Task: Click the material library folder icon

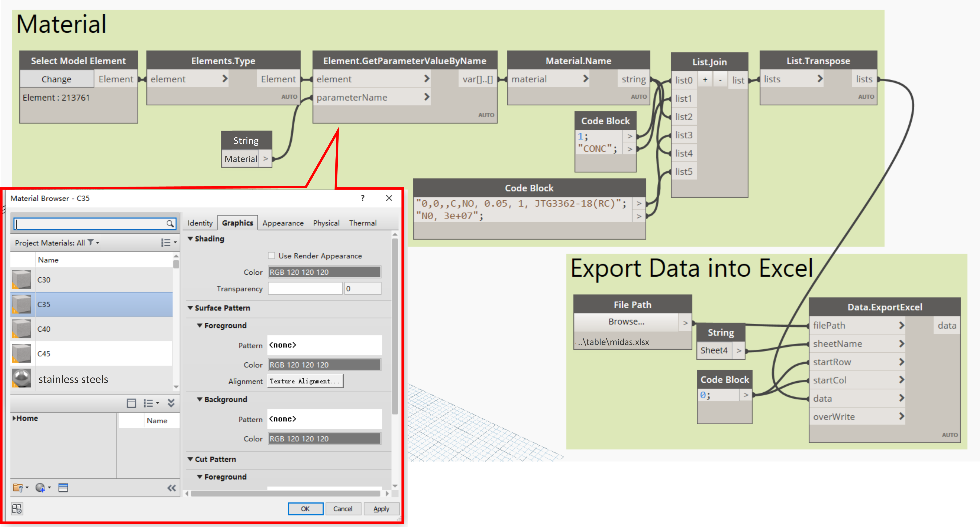Action: pyautogui.click(x=18, y=487)
